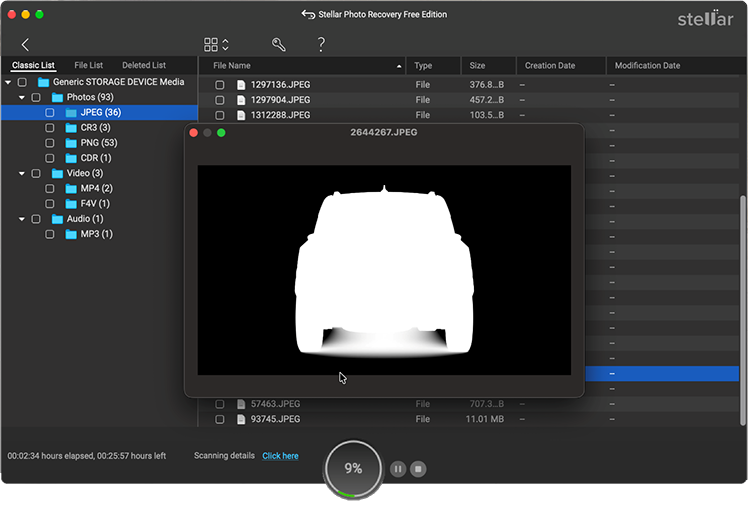Select the MP4 (2) folder icon
Viewport: 750px width, 505px height.
click(71, 189)
